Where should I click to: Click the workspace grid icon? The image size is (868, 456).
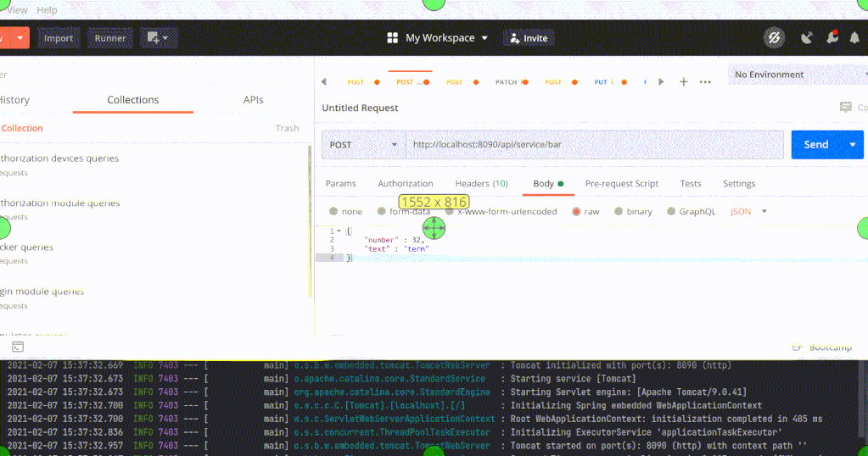tap(393, 37)
